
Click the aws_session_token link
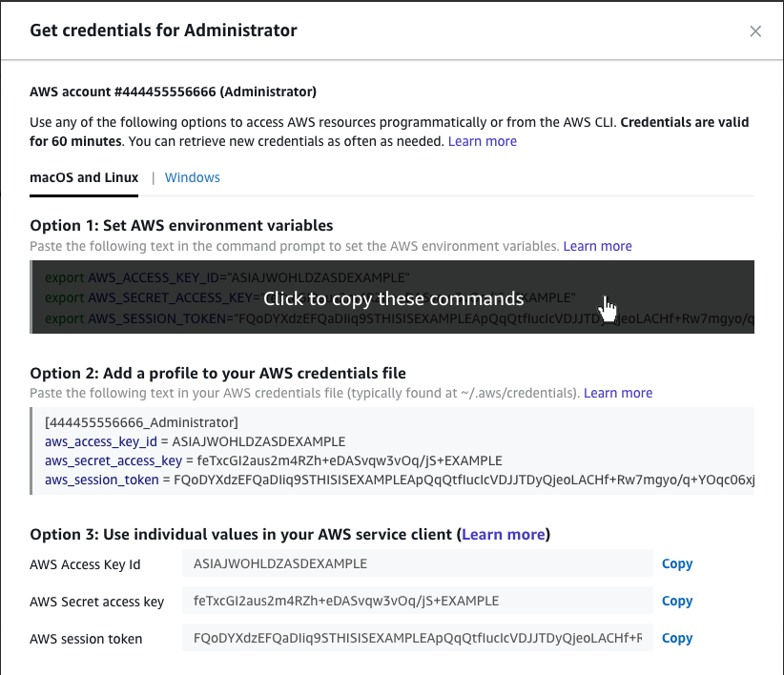click(x=101, y=480)
